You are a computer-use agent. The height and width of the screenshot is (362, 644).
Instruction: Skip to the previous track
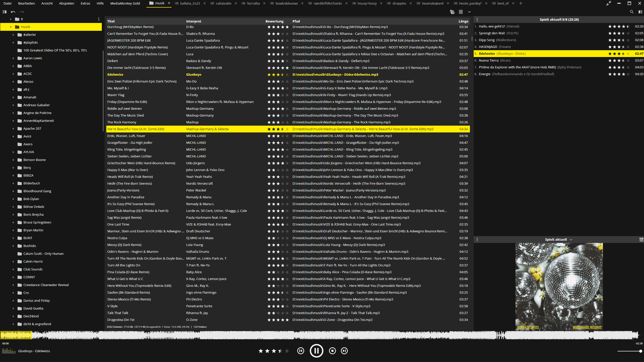point(301,351)
